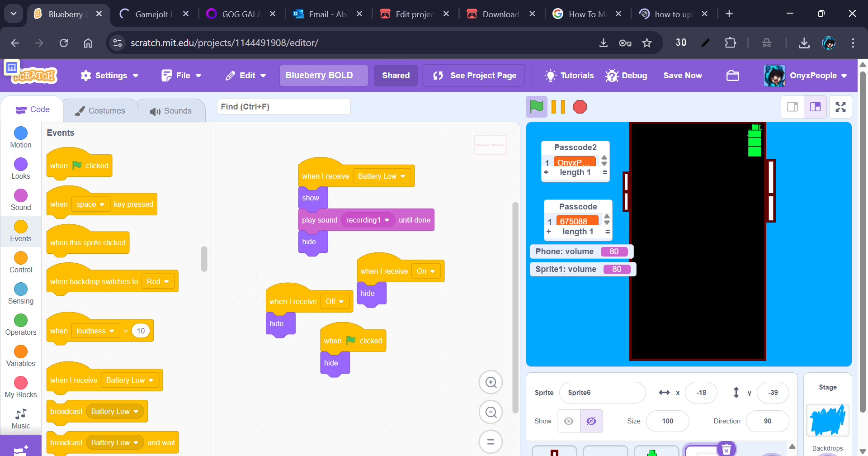
Task: Stop the project with the red stop sign
Action: 580,107
